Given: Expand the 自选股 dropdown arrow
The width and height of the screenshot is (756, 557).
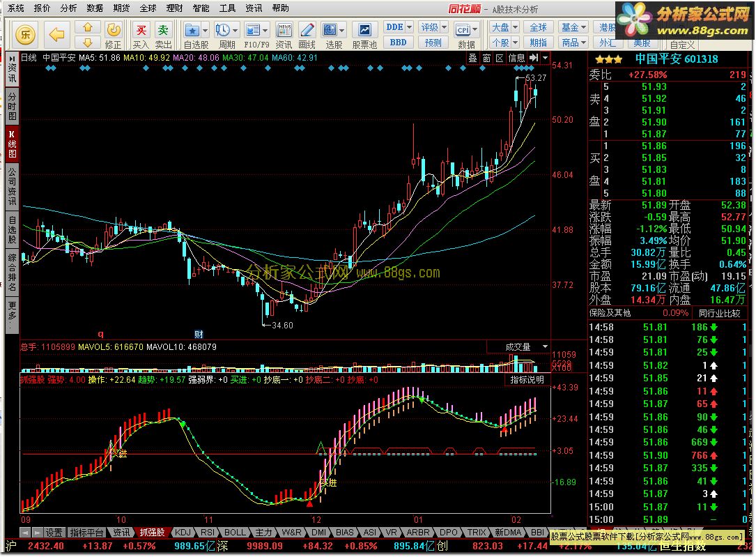Looking at the screenshot, I should 205,31.
